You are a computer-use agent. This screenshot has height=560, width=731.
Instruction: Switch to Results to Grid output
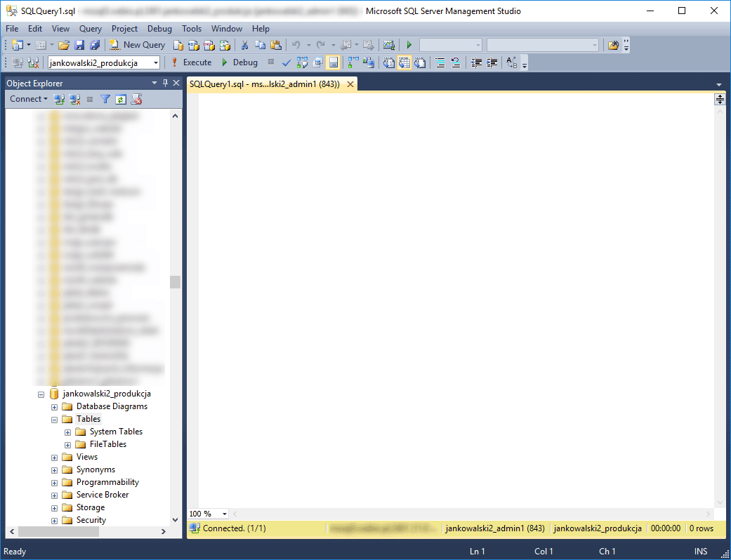(x=404, y=62)
